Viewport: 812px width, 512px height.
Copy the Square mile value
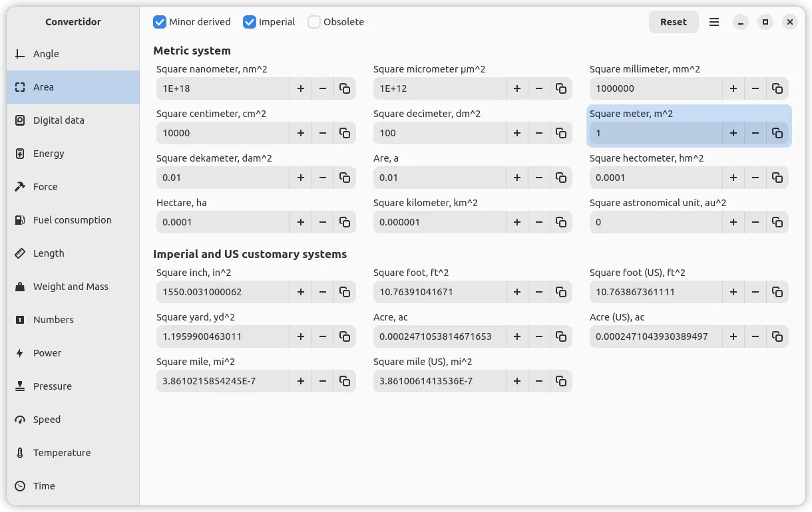click(x=345, y=381)
